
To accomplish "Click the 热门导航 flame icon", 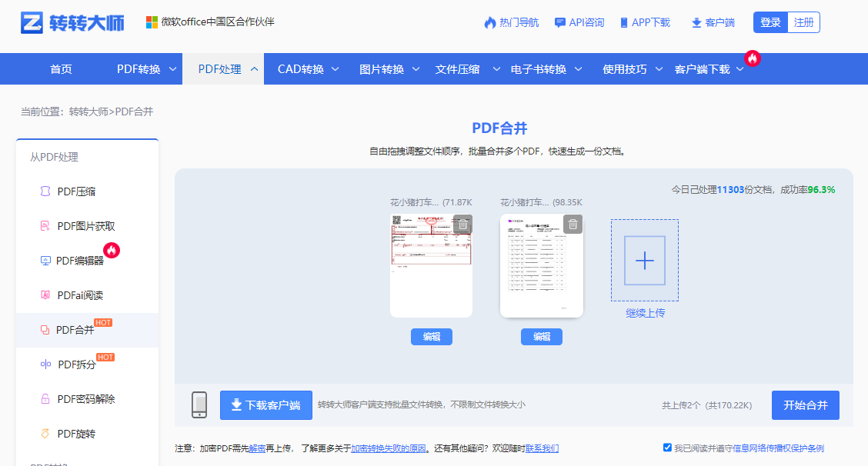I will coord(490,23).
